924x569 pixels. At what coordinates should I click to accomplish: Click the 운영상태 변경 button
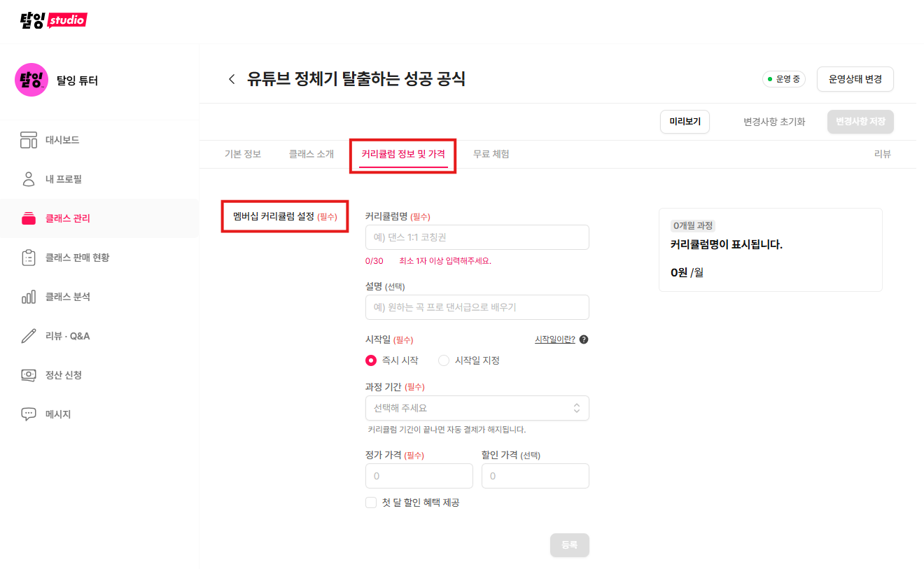pos(855,79)
